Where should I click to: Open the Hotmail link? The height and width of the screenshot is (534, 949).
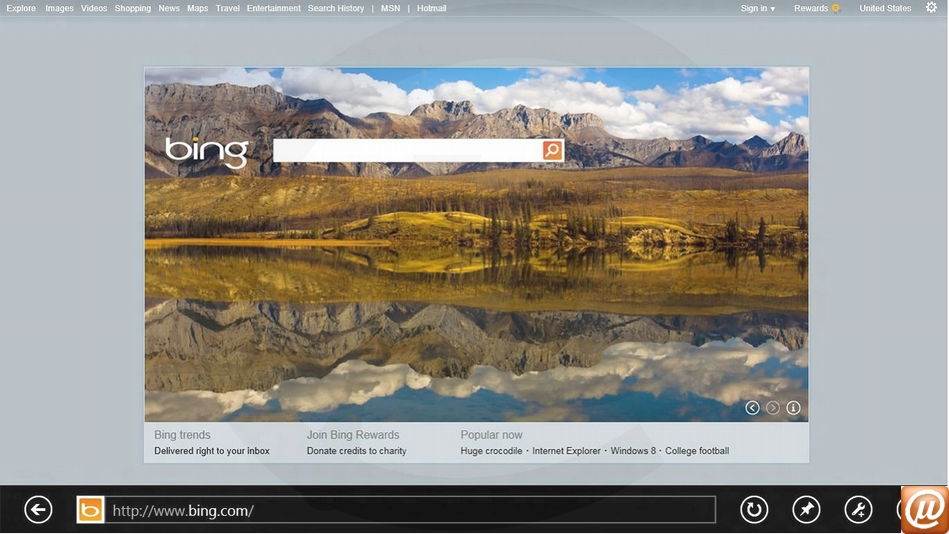point(432,8)
